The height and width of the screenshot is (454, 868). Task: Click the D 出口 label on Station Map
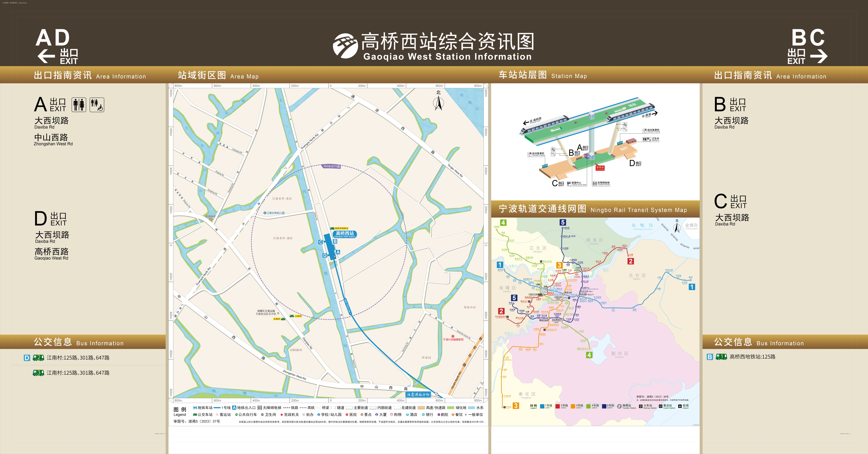(635, 163)
